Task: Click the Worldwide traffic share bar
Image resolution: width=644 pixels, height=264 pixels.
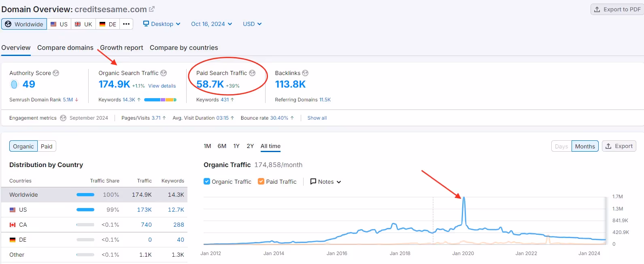Action: point(85,195)
